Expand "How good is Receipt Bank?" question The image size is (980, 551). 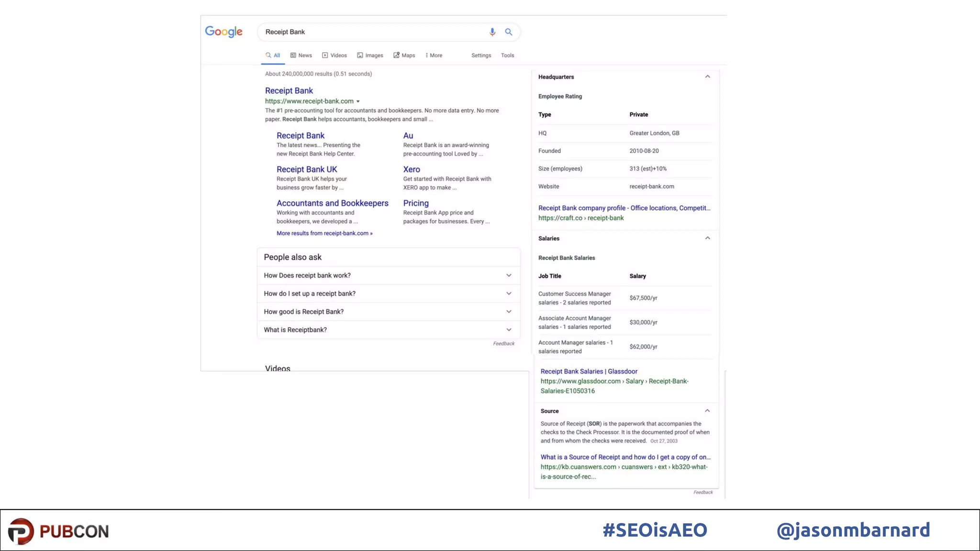[509, 312]
